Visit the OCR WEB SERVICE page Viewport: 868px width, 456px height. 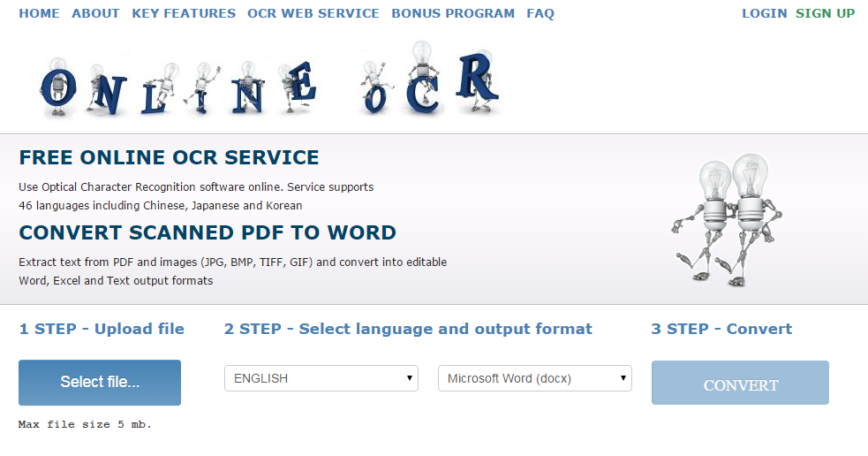point(313,13)
